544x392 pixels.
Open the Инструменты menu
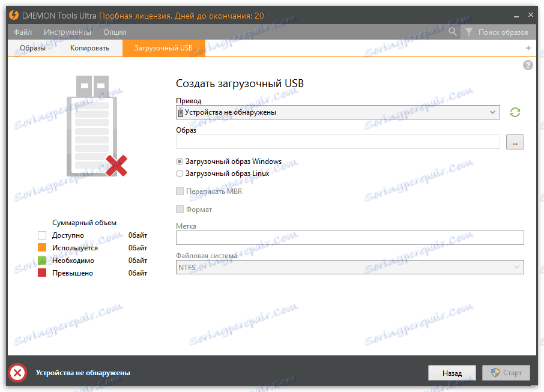click(x=67, y=32)
